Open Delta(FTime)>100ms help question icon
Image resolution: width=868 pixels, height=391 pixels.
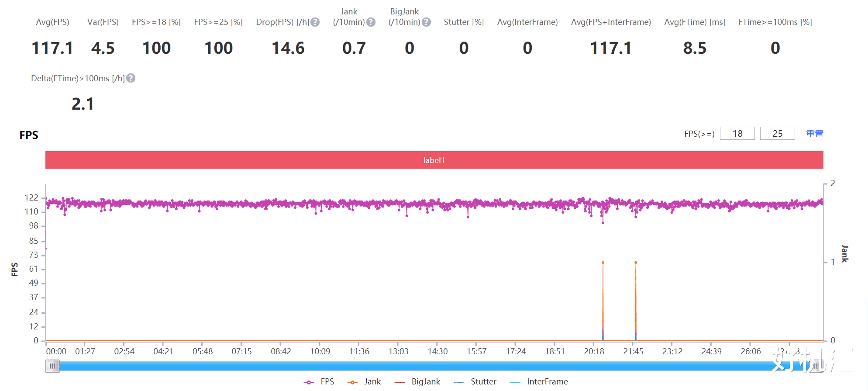pyautogui.click(x=131, y=78)
